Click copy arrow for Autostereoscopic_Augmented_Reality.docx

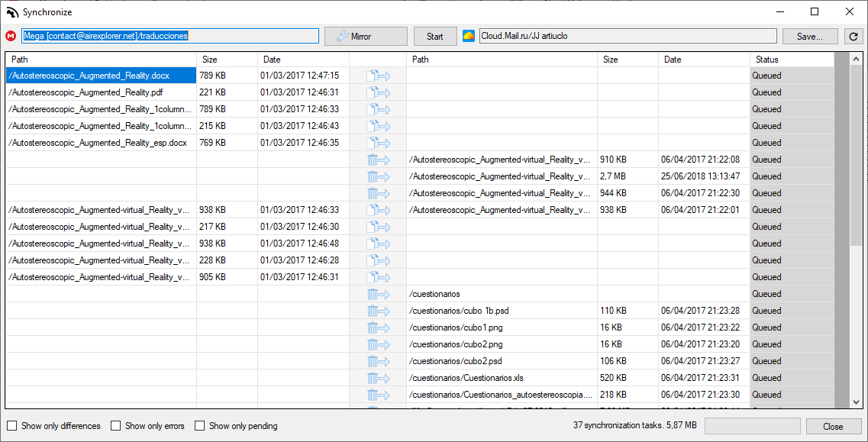coord(379,75)
